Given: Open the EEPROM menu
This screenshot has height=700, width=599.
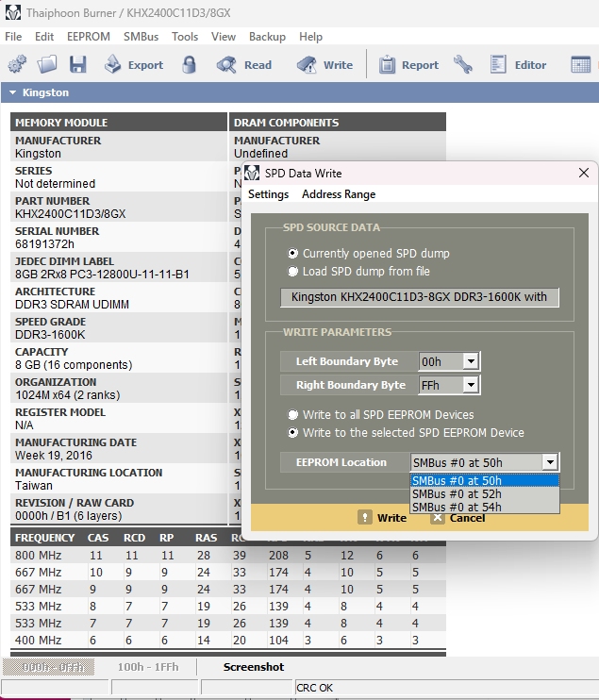Looking at the screenshot, I should pos(89,37).
